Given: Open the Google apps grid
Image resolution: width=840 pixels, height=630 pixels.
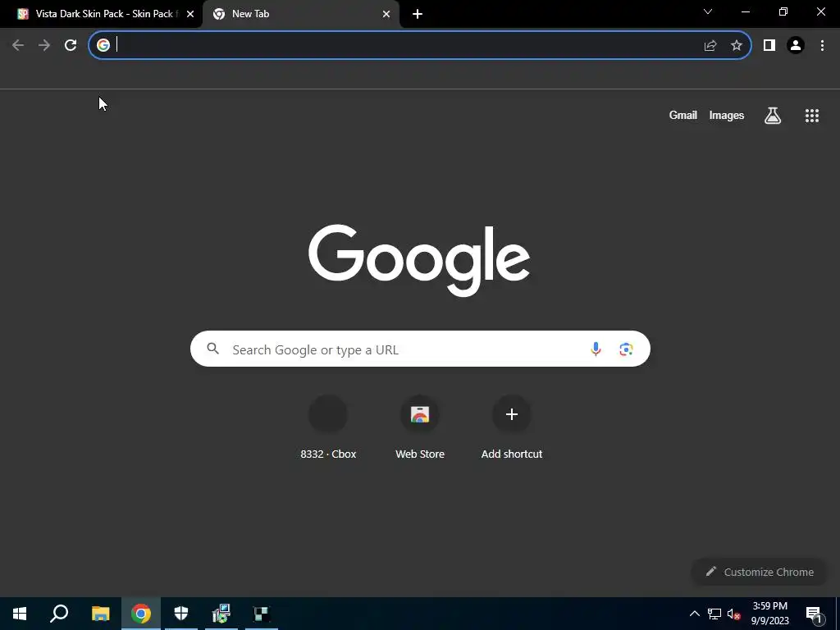Looking at the screenshot, I should pos(812,115).
